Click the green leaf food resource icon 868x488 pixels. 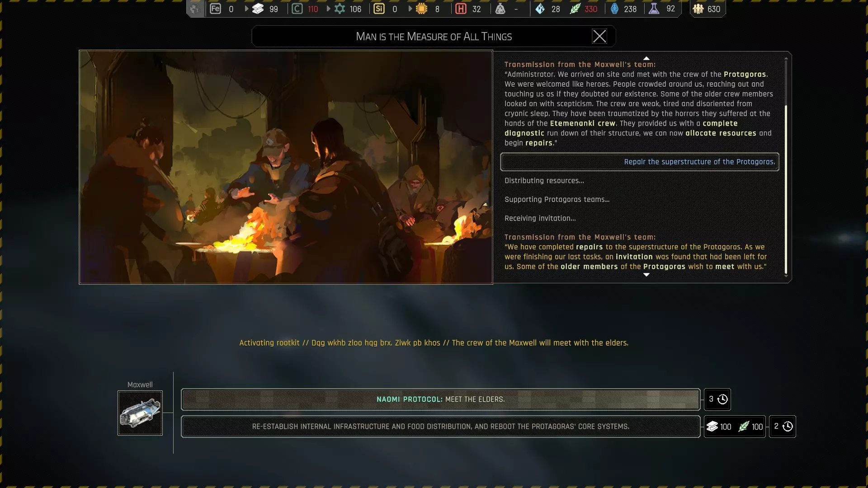coord(575,9)
